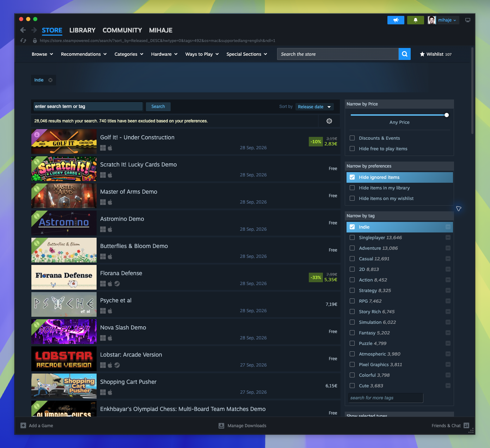Click the page scrollbar on the right edge
The width and height of the screenshot is (490, 448).
click(x=472, y=91)
